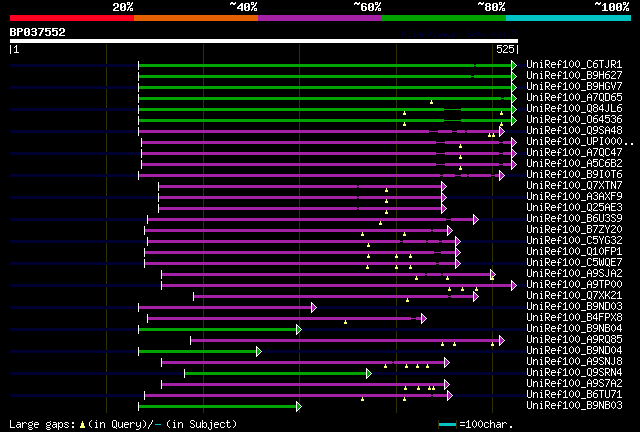Screen dimensions: 640x432
Task: Open the UniRef100_B9H627 entry
Action: tap(574, 76)
